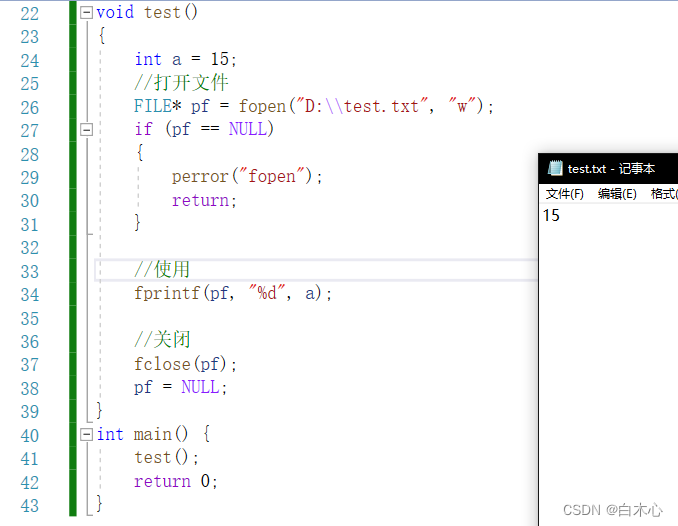The image size is (678, 526).
Task: Click the 'void test()' function name text
Action: (147, 12)
